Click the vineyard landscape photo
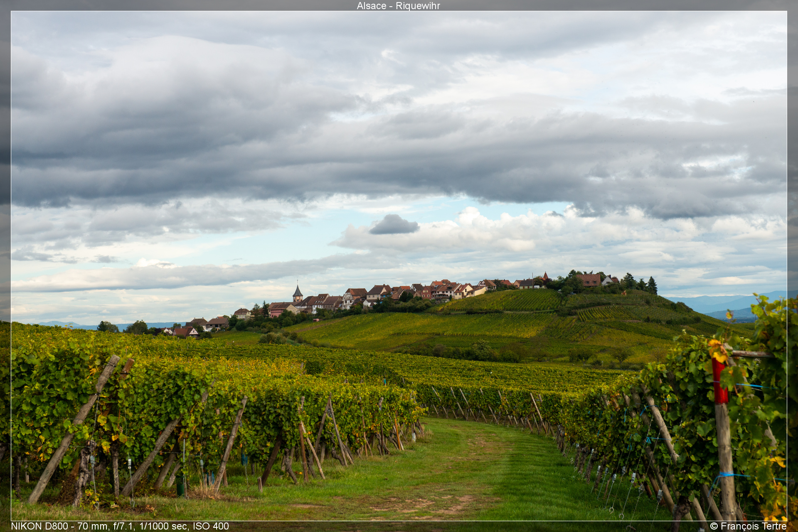Image resolution: width=798 pixels, height=532 pixels. [x=399, y=266]
